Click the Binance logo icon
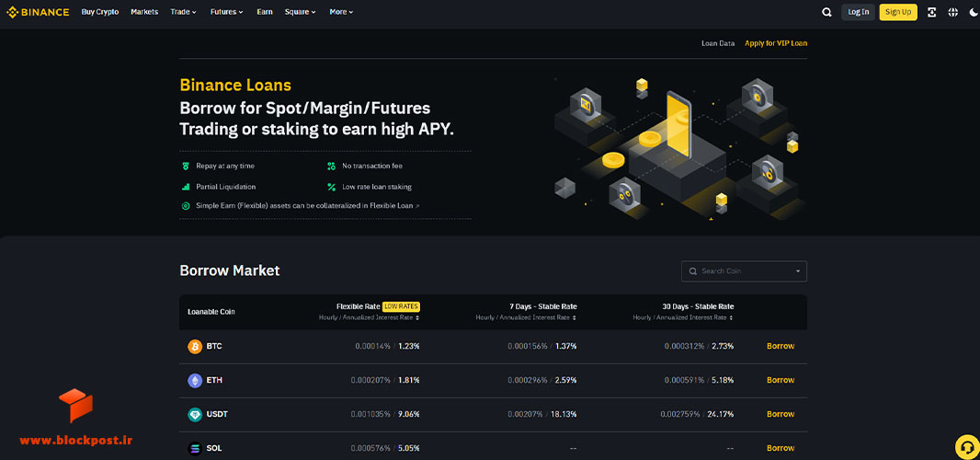 12,12
